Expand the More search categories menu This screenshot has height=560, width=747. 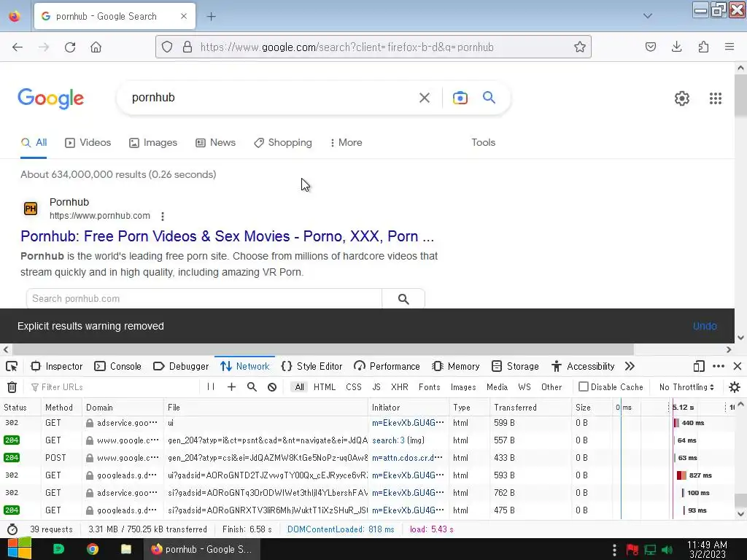click(347, 142)
